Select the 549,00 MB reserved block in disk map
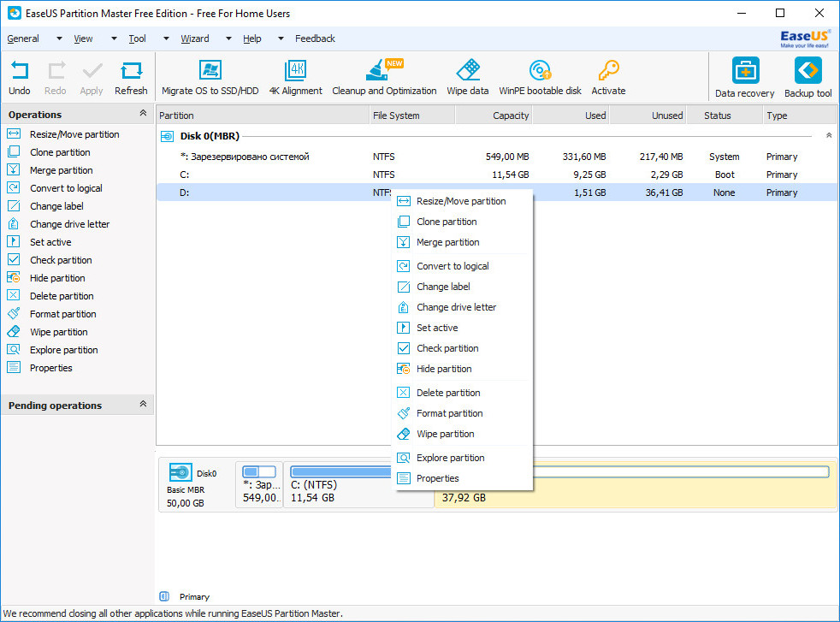 point(259,484)
